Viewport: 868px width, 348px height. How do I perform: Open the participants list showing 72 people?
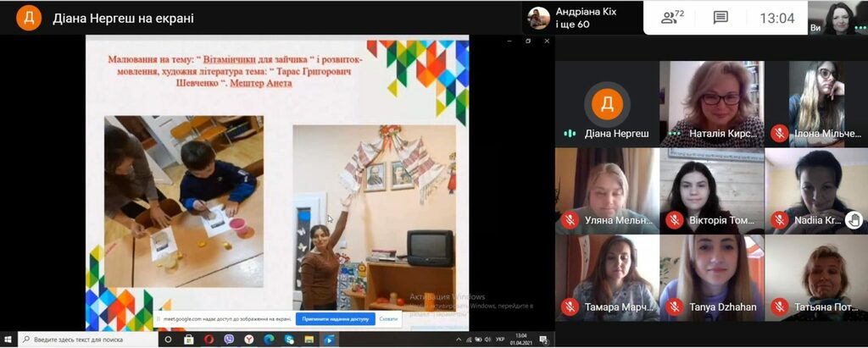(x=672, y=17)
